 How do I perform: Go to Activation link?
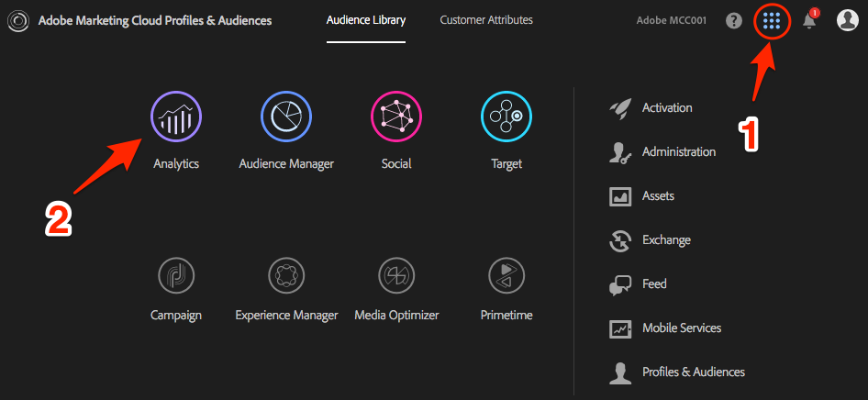point(667,107)
